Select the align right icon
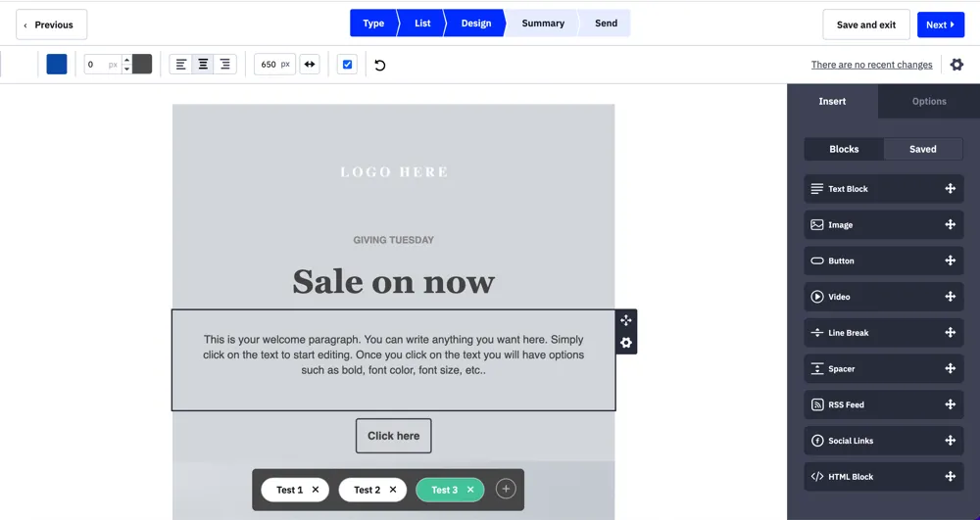 pyautogui.click(x=225, y=65)
